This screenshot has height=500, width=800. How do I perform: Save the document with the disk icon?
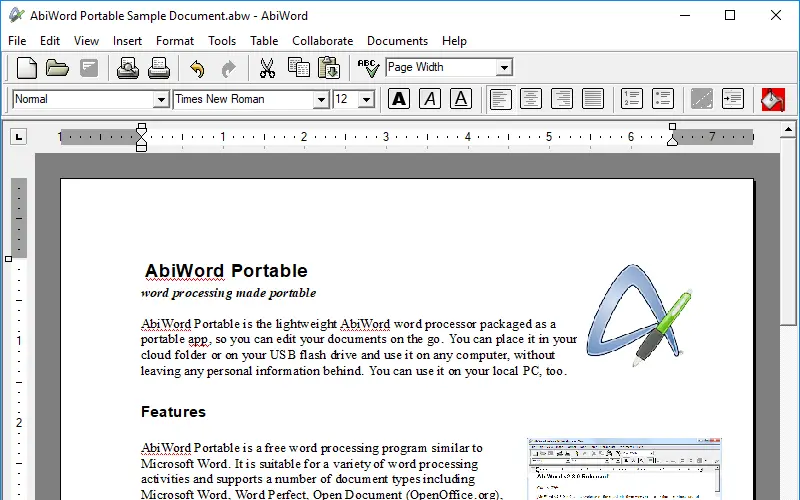coord(89,68)
